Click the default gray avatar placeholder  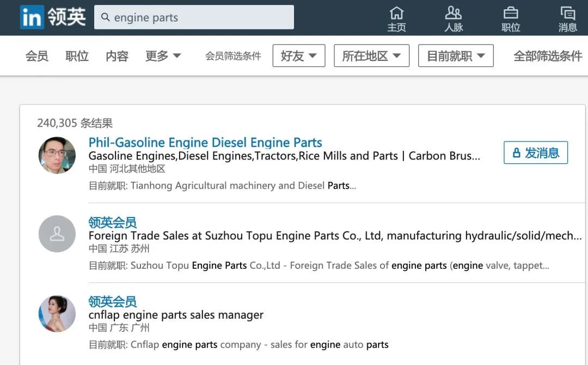coord(57,234)
